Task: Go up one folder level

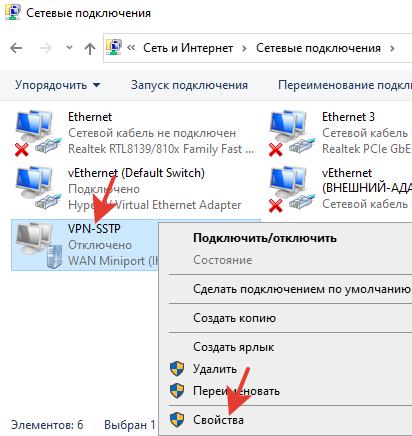Action: (90, 49)
